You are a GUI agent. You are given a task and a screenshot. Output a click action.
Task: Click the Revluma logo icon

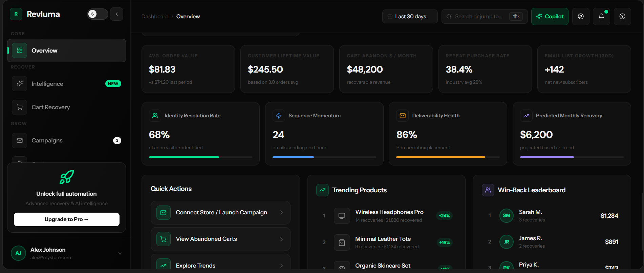pyautogui.click(x=16, y=14)
